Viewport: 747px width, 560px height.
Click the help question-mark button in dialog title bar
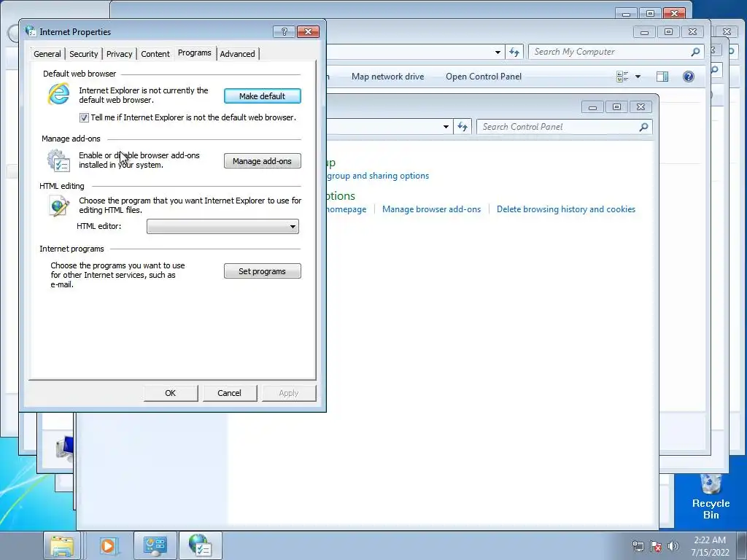click(284, 31)
